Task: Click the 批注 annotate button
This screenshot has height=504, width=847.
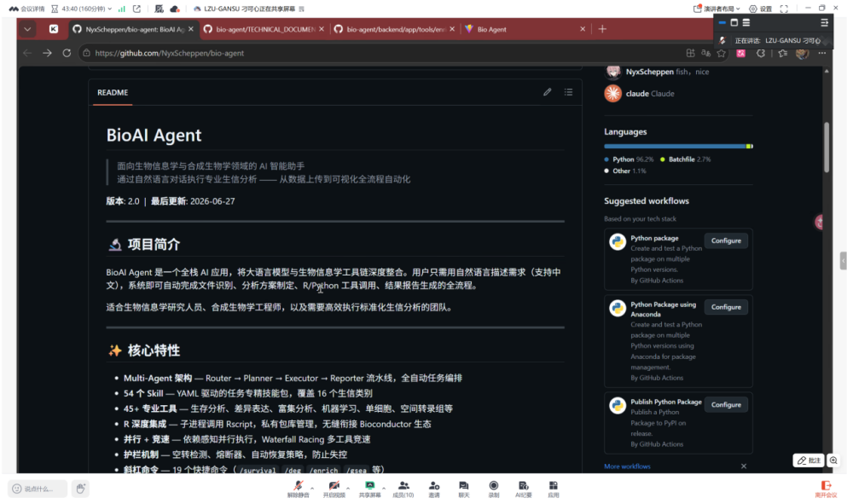Action: coord(809,461)
